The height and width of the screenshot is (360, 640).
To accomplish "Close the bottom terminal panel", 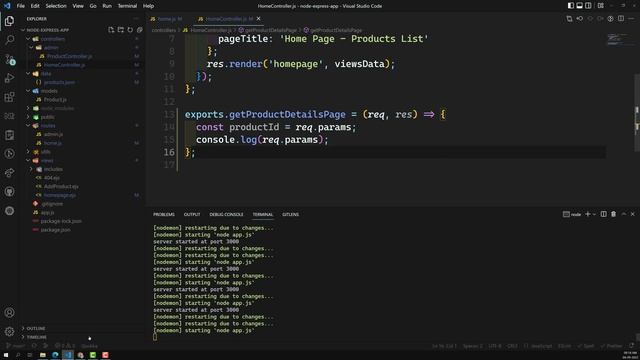I will [633, 214].
